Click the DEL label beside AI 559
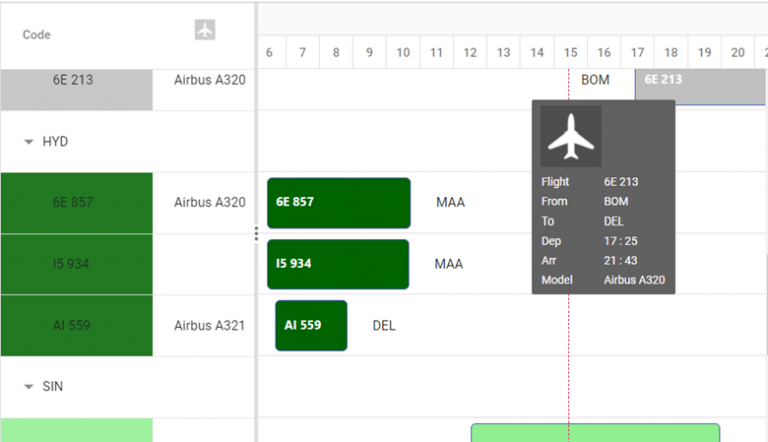Image resolution: width=768 pixels, height=442 pixels. point(384,326)
